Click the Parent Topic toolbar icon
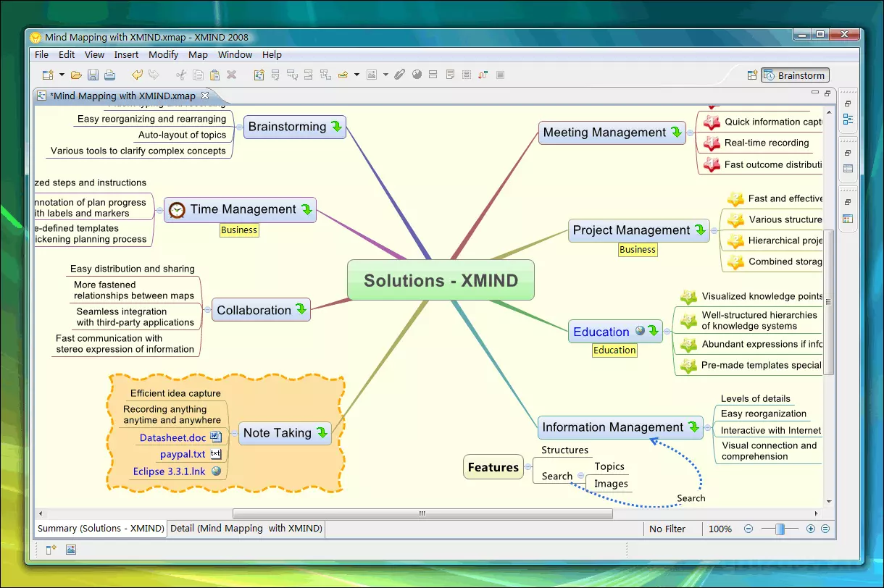This screenshot has height=588, width=884. pyautogui.click(x=325, y=75)
